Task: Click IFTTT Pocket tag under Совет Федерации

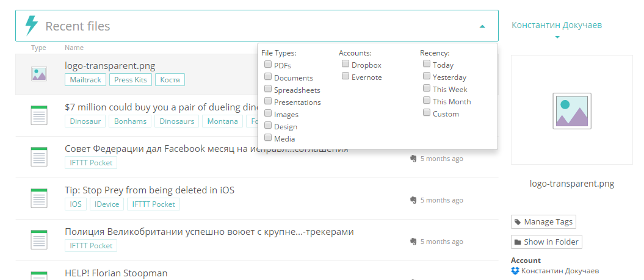Action: tap(91, 163)
